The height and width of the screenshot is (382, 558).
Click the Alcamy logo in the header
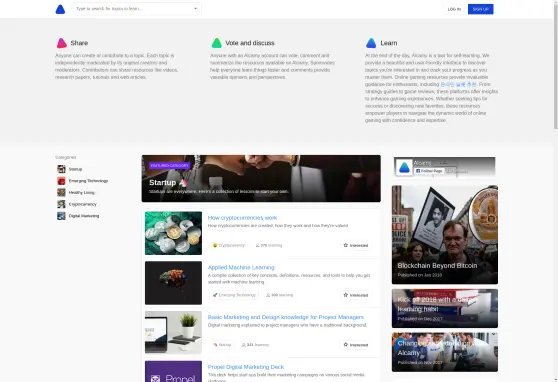(60, 9)
